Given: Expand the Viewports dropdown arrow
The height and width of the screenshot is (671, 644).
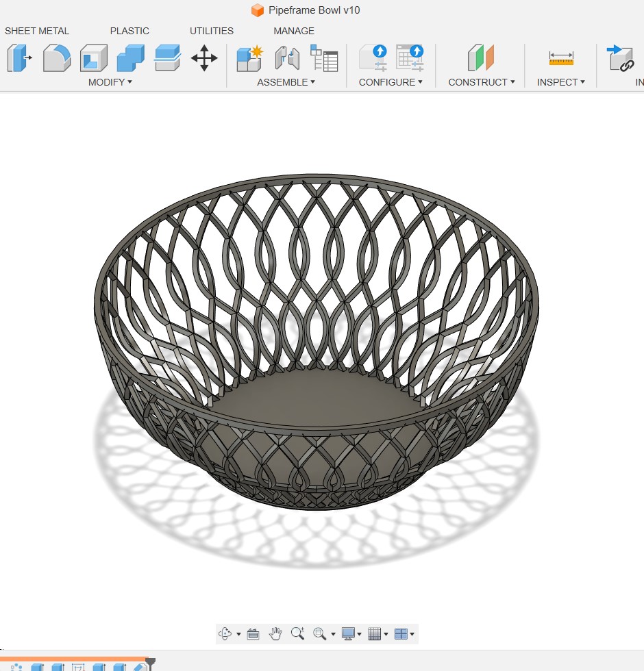Looking at the screenshot, I should click(412, 634).
